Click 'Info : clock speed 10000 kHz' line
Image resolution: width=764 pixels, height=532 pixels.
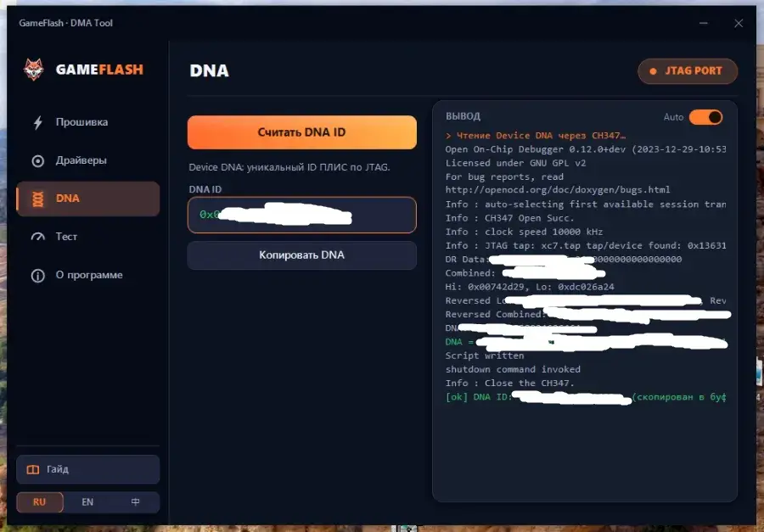coord(524,232)
